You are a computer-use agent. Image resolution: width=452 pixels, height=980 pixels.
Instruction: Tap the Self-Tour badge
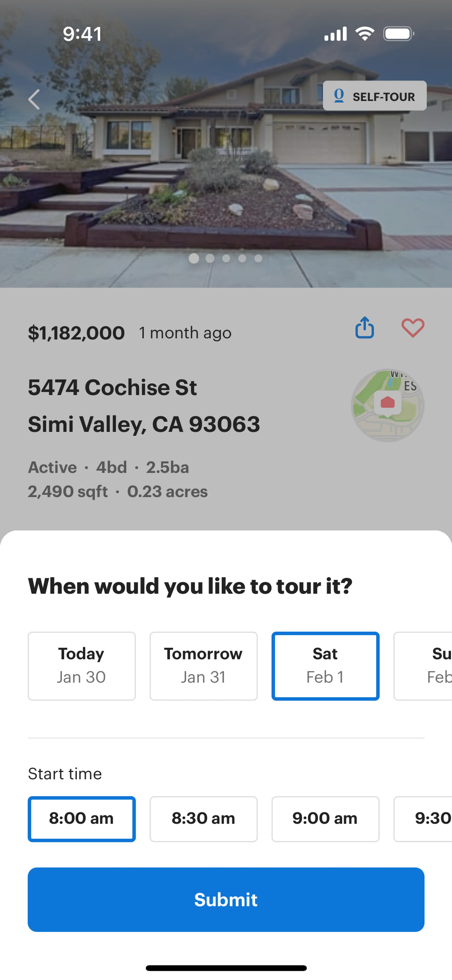374,96
